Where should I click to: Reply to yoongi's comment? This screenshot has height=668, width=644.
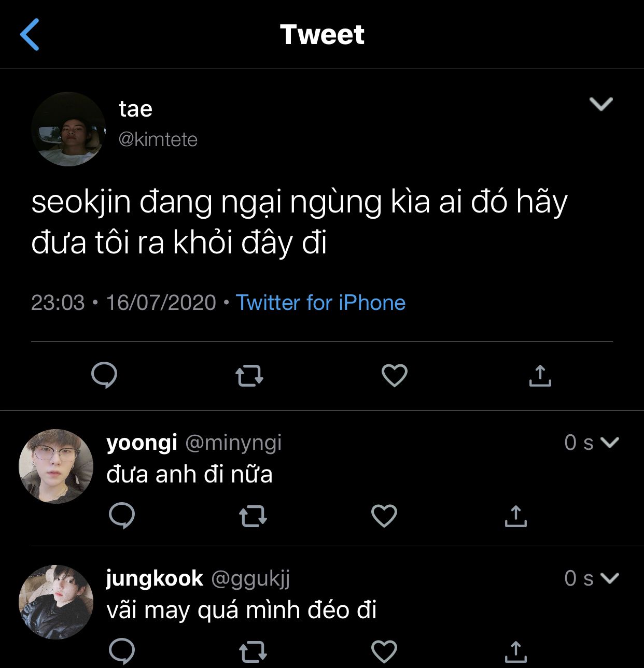[x=122, y=516]
